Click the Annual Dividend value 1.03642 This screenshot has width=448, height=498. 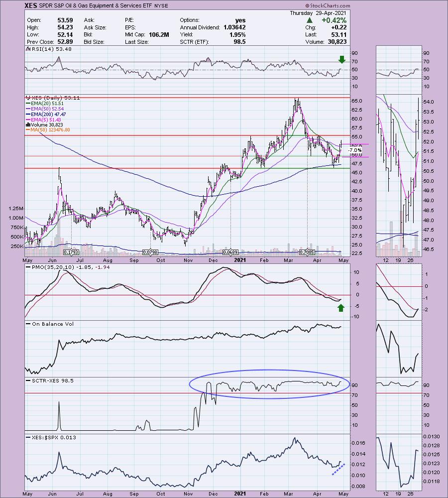point(234,27)
